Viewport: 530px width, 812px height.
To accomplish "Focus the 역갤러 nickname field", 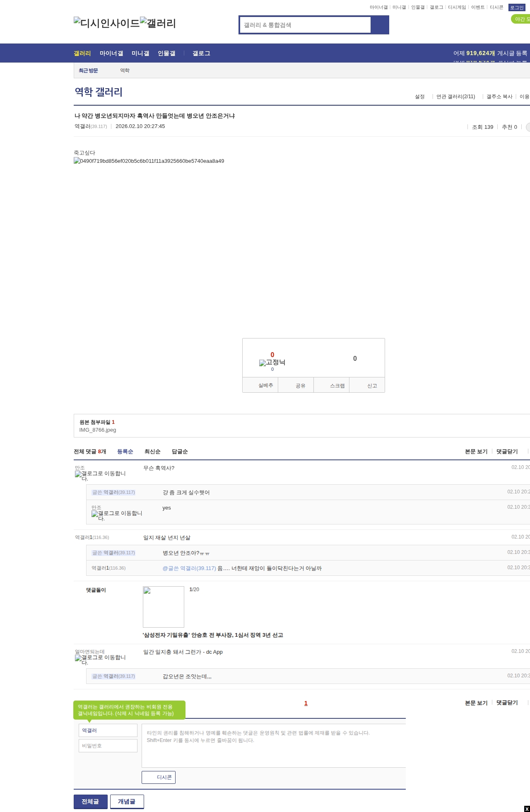I will (x=108, y=730).
